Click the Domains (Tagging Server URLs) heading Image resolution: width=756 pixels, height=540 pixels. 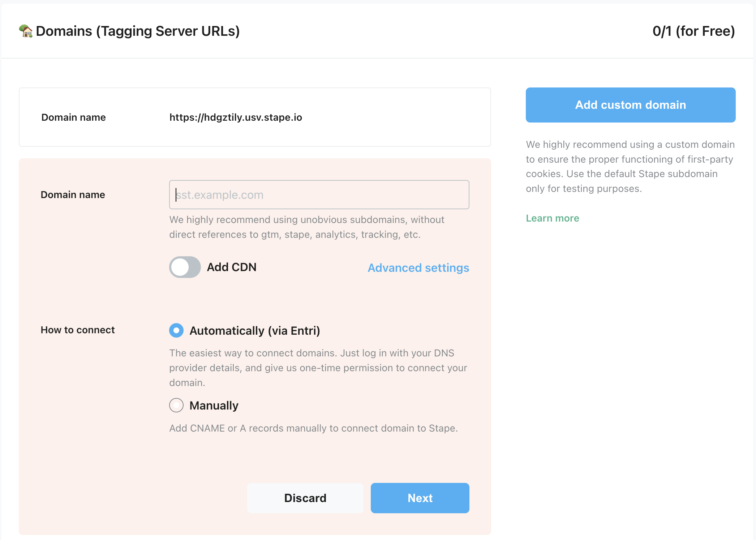tap(138, 31)
